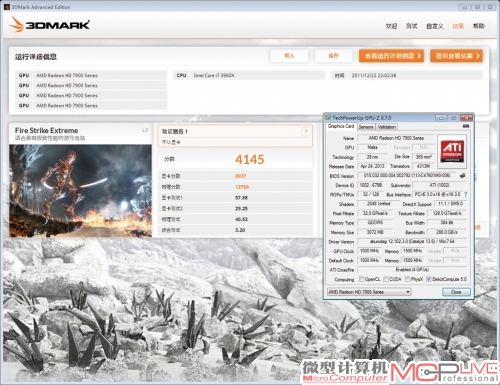The height and width of the screenshot is (385, 500).
Task: Click the 显卡分数 value 8937
Action: (241, 176)
